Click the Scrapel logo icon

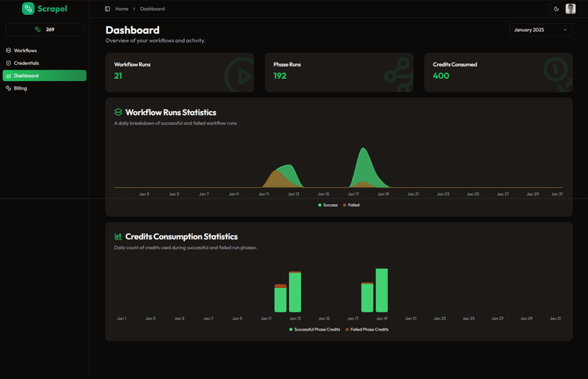tap(28, 9)
